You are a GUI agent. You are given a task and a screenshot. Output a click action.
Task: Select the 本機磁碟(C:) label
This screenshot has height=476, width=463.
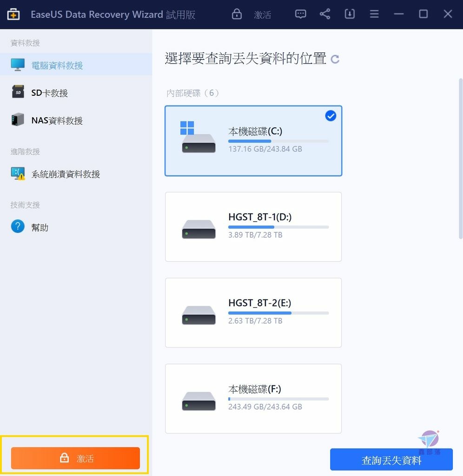[x=255, y=131]
